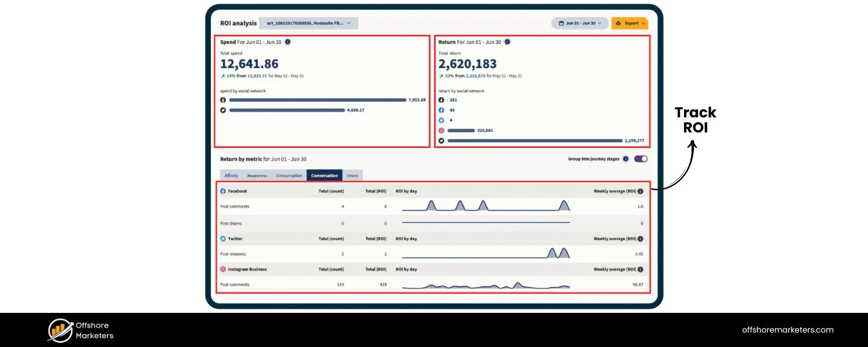Select the Twitter icon under spend by social network
Image resolution: width=868 pixels, height=347 pixels.
223,109
